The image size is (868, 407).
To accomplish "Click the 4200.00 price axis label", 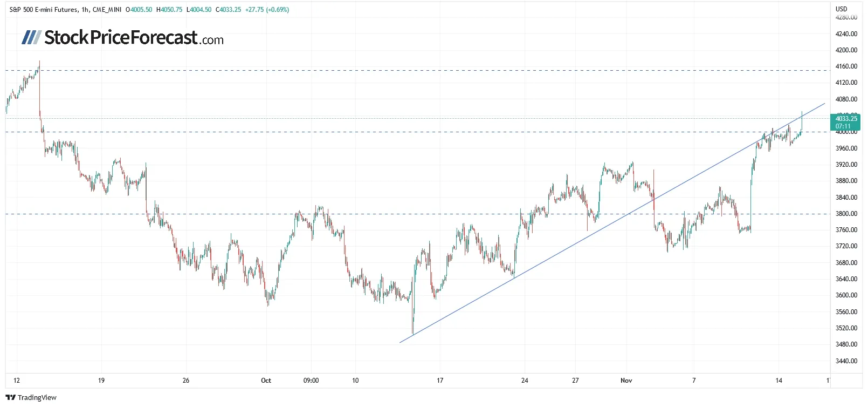I will pyautogui.click(x=846, y=50).
